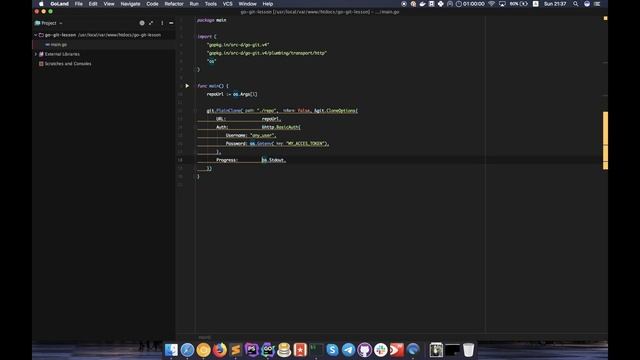Select Scratches and Consoles item
Screen dimensions: 640x360
68,64
